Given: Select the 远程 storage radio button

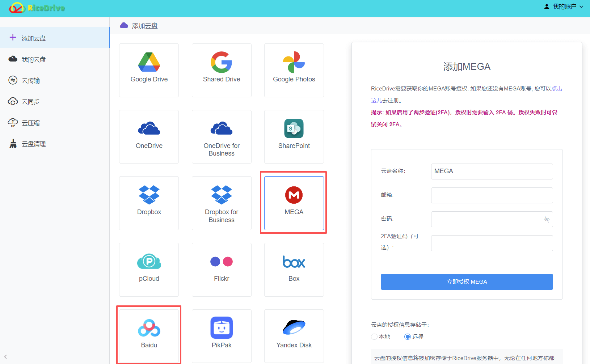Looking at the screenshot, I should point(408,337).
